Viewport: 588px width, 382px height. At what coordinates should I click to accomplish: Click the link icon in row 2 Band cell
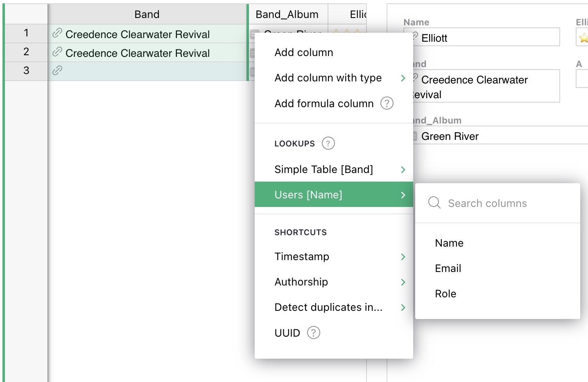57,52
